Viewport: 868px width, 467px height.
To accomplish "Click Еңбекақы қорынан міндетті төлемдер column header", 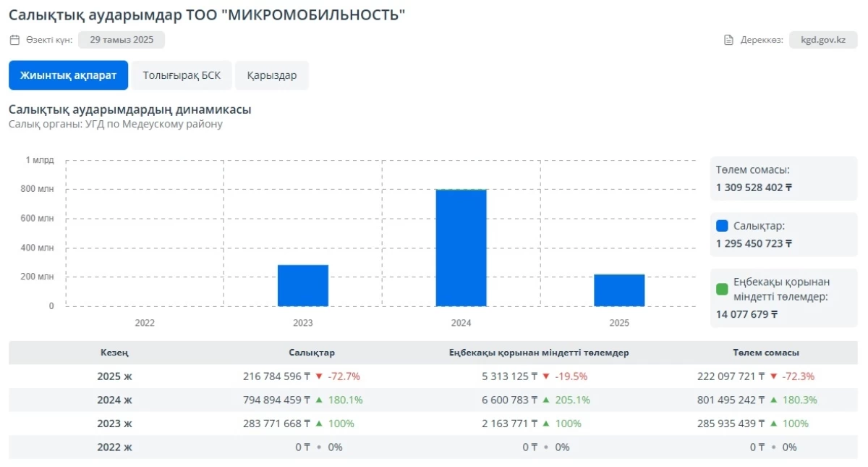I will click(538, 353).
